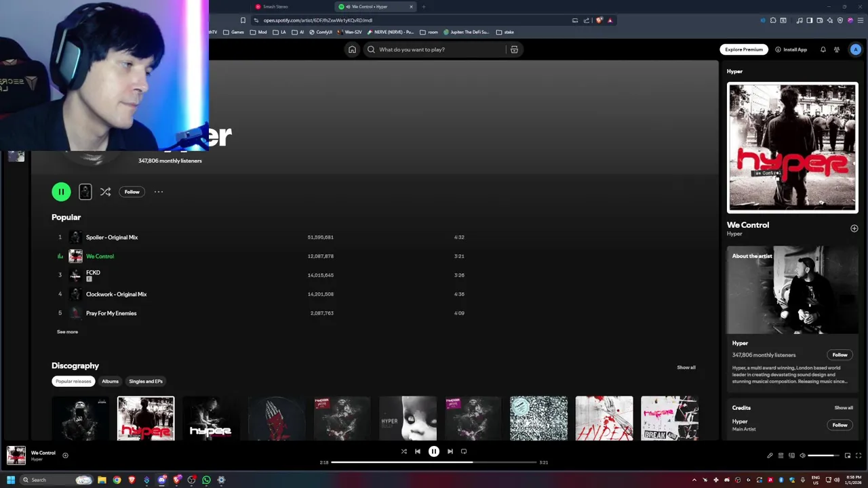Open the Games bookmarks folder

tap(233, 32)
